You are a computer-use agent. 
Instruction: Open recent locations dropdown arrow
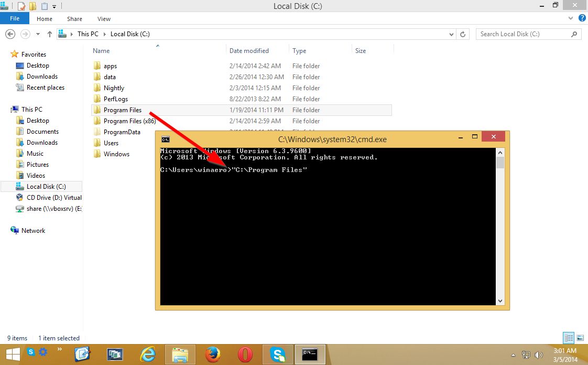pyautogui.click(x=38, y=34)
